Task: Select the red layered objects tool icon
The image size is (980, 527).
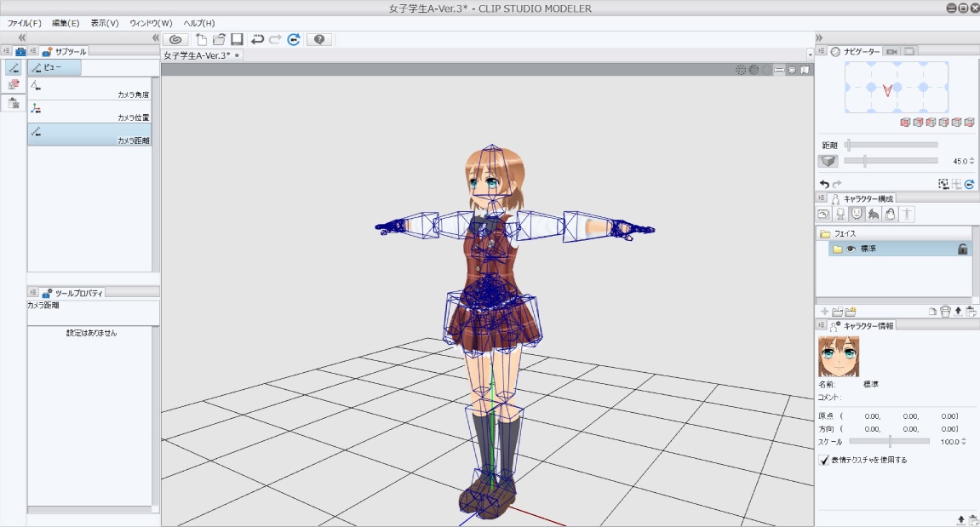Action: point(14,84)
